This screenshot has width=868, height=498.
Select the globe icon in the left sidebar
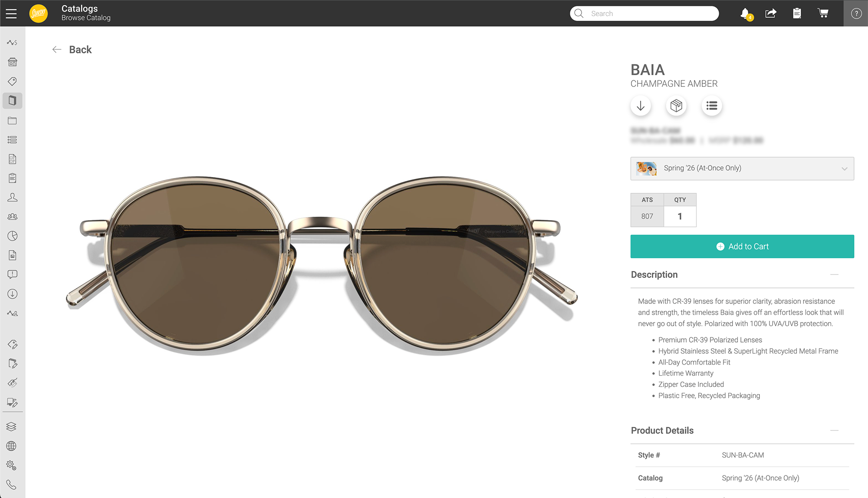tap(12, 446)
